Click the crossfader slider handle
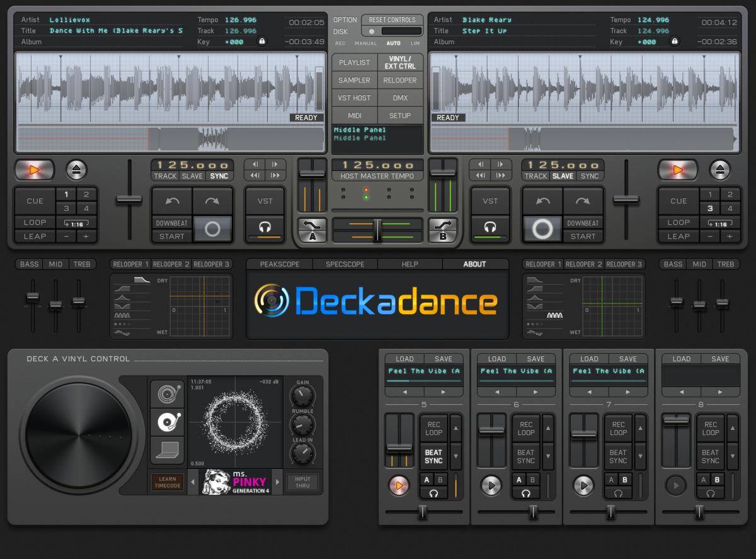 click(x=377, y=230)
